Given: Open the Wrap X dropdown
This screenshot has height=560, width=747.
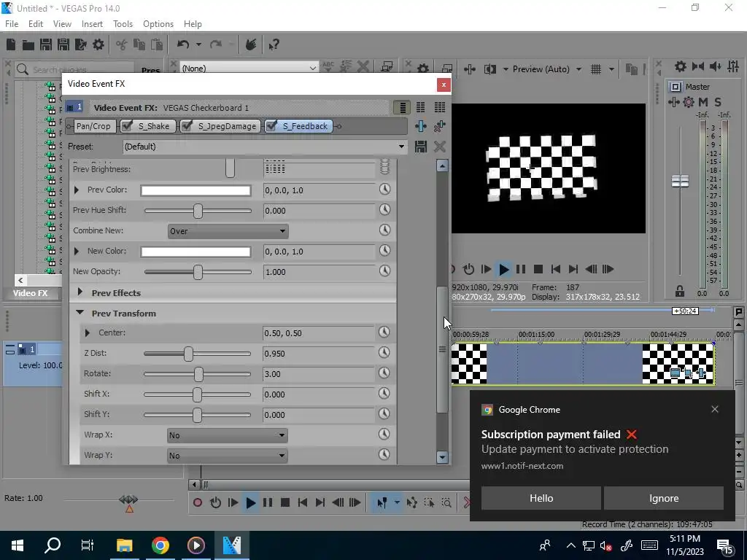Looking at the screenshot, I should pos(228,435).
